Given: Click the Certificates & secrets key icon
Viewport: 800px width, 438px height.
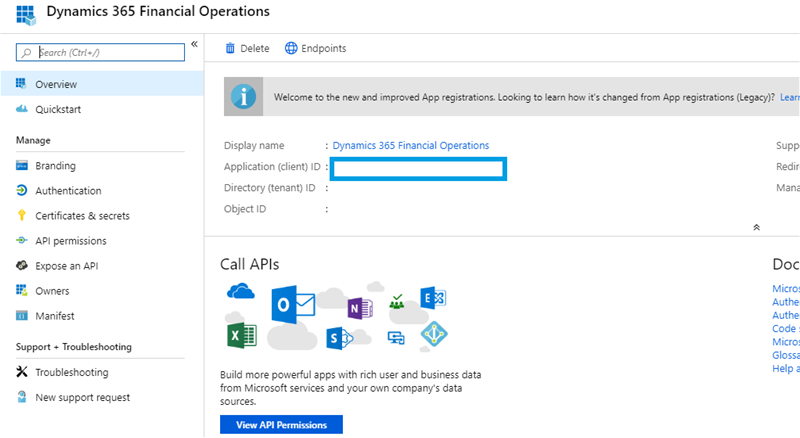Looking at the screenshot, I should tap(22, 216).
